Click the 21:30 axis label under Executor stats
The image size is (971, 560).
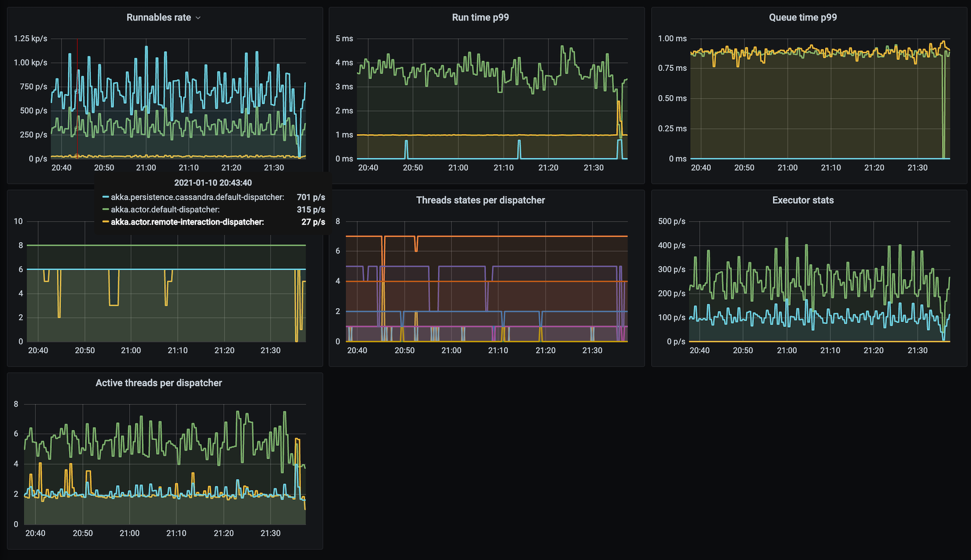[917, 350]
